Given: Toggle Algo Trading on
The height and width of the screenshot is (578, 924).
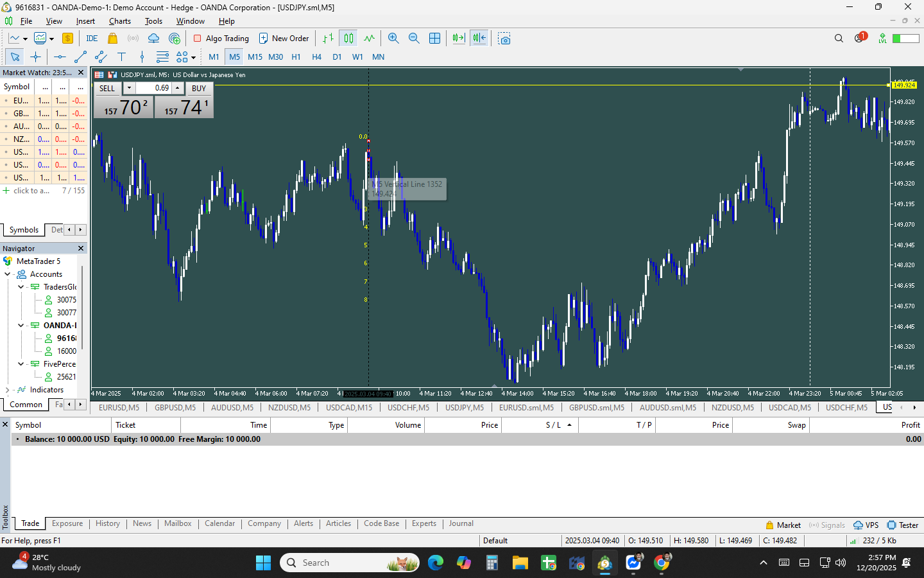Looking at the screenshot, I should (221, 39).
